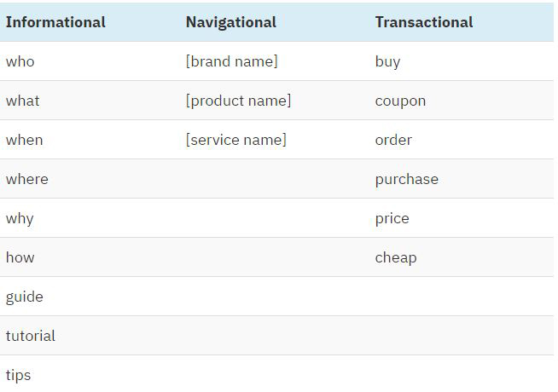Click the Informational column header
558x392 pixels.
[x=55, y=22]
